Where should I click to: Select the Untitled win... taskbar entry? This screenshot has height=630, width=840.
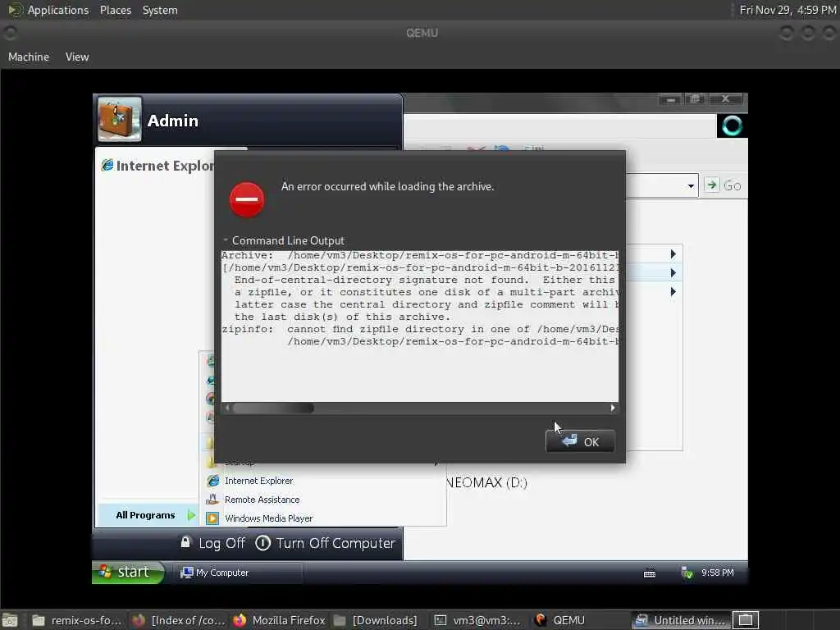pos(680,620)
